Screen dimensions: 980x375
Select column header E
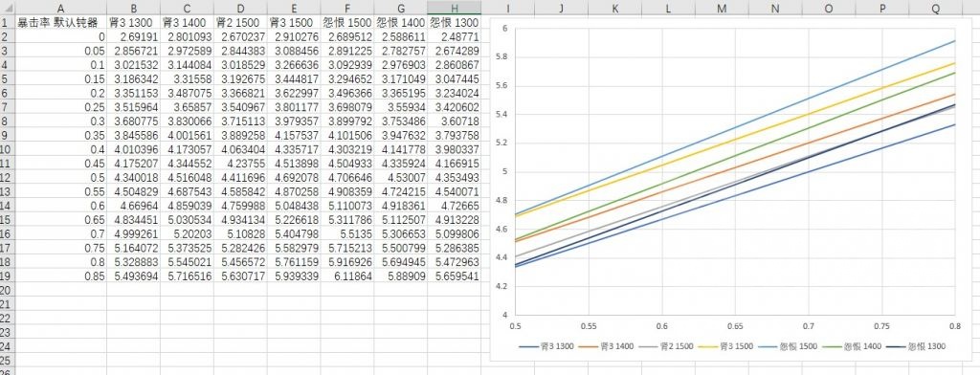click(294, 8)
